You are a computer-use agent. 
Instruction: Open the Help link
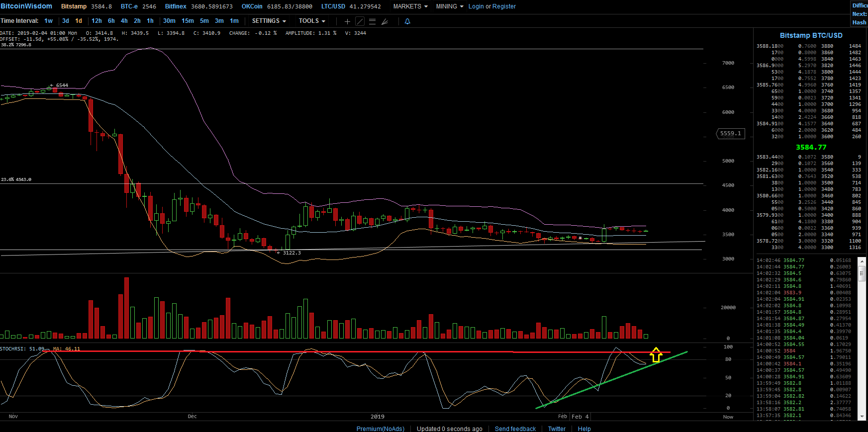(x=584, y=429)
